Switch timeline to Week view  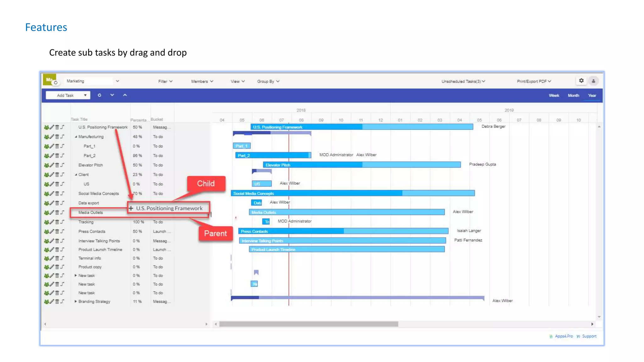(x=554, y=96)
